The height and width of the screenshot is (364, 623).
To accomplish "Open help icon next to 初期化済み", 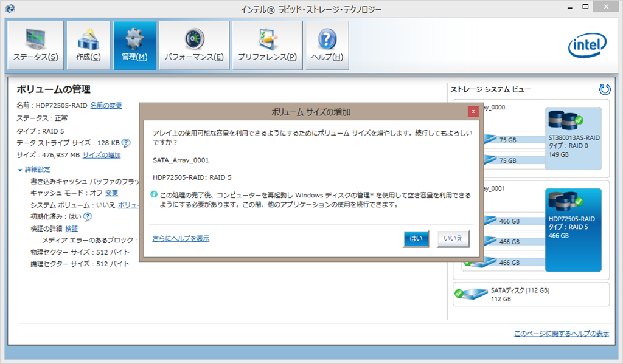I will coord(88,217).
